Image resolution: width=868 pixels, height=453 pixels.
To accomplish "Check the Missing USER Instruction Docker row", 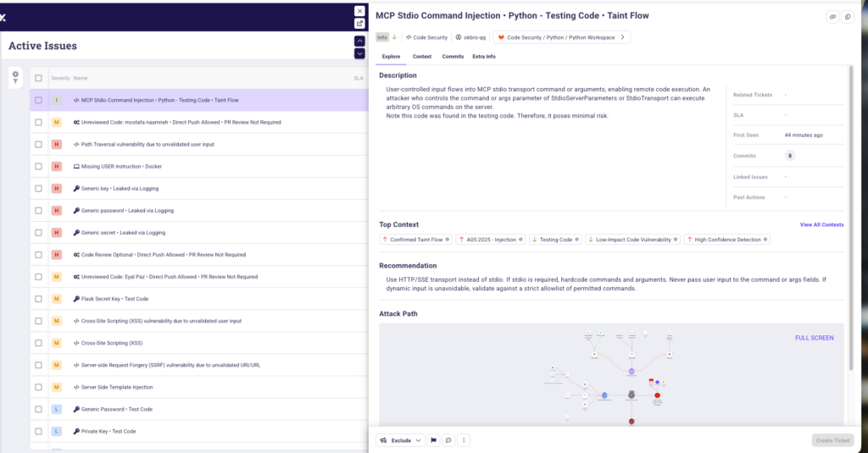I will click(38, 166).
